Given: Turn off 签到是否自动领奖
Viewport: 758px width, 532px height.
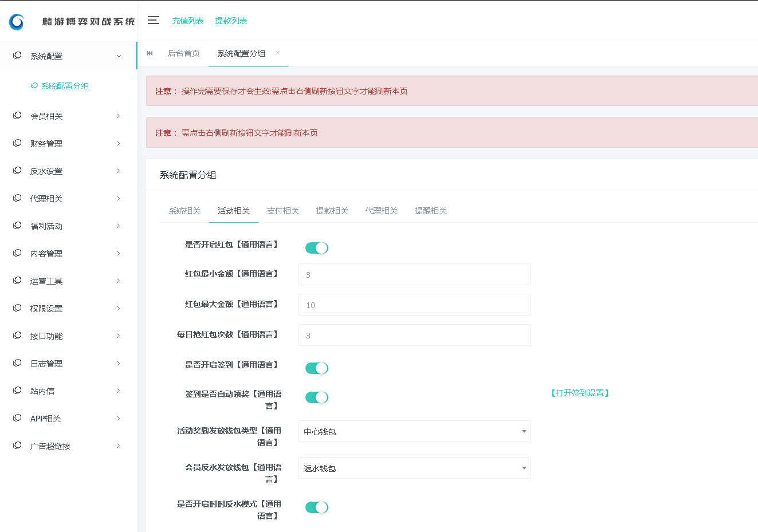Looking at the screenshot, I should [x=316, y=397].
